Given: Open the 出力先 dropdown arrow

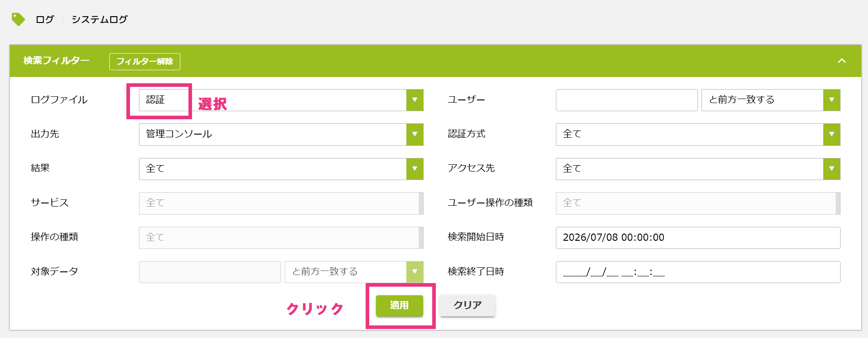Looking at the screenshot, I should coord(415,134).
